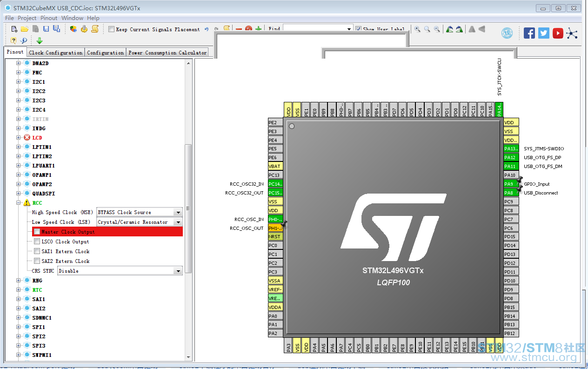Click the Help question mark icon
Image resolution: width=588 pixels, height=369 pixels.
click(13, 40)
